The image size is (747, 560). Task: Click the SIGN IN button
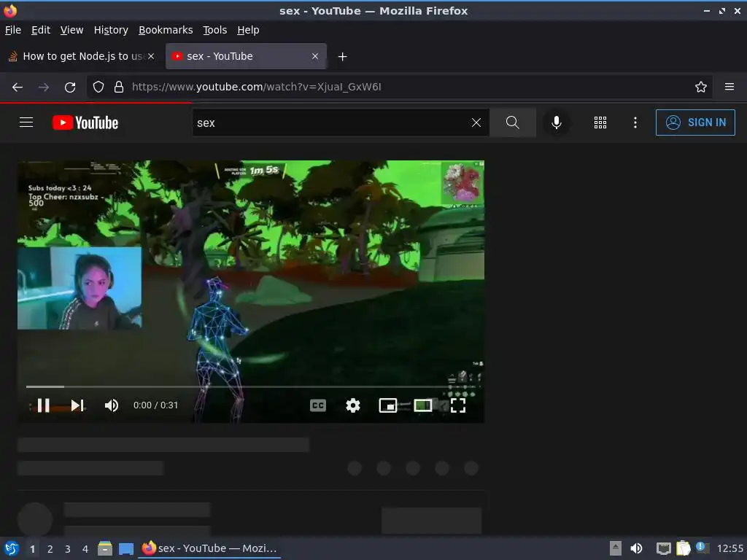(695, 122)
